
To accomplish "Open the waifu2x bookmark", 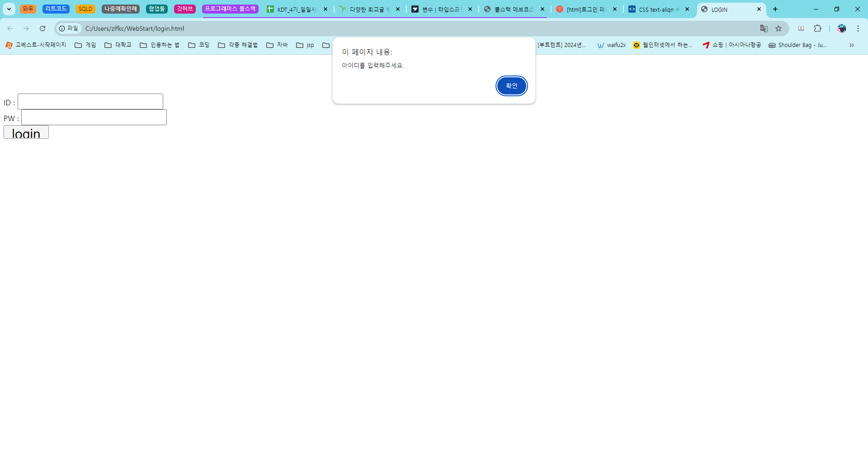I will tap(612, 45).
